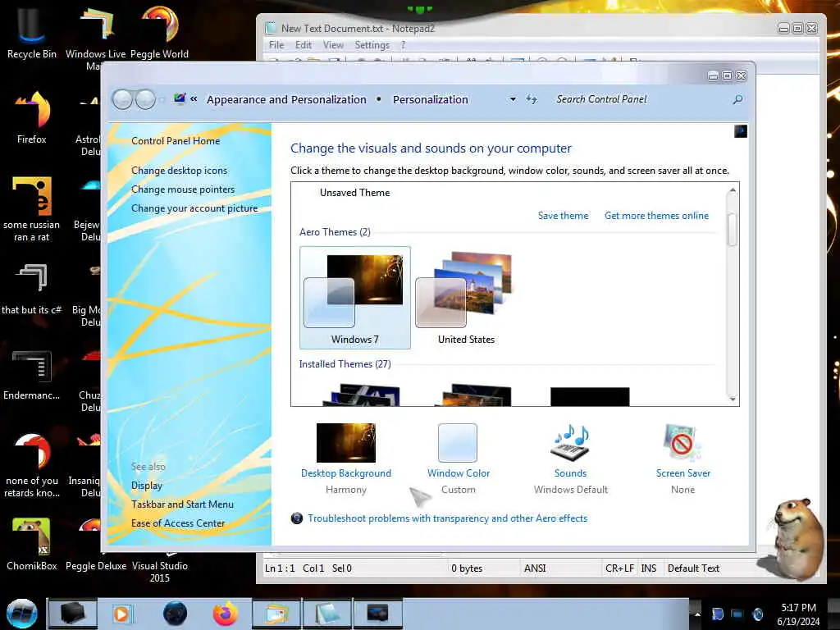Open Notepad2 Settings menu
Image resolution: width=840 pixels, height=630 pixels.
(x=372, y=45)
